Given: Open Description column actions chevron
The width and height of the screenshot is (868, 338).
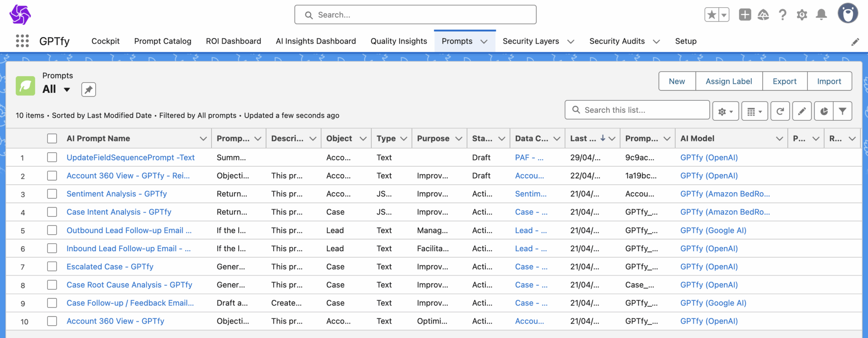Looking at the screenshot, I should click(313, 139).
